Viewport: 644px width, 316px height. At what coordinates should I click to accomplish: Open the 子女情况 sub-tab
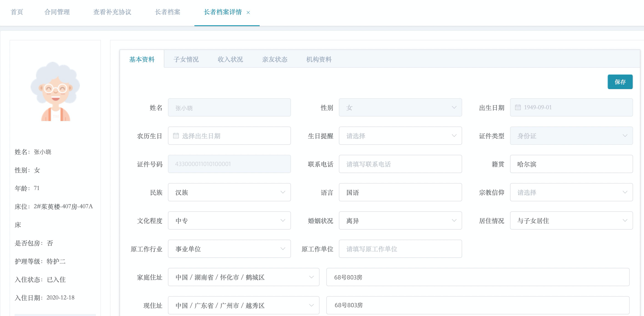186,59
